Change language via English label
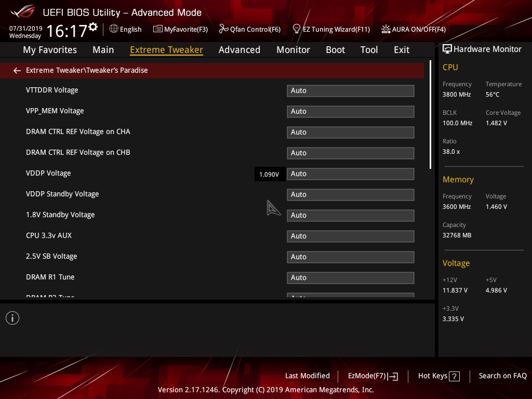The height and width of the screenshot is (399, 532). point(130,30)
